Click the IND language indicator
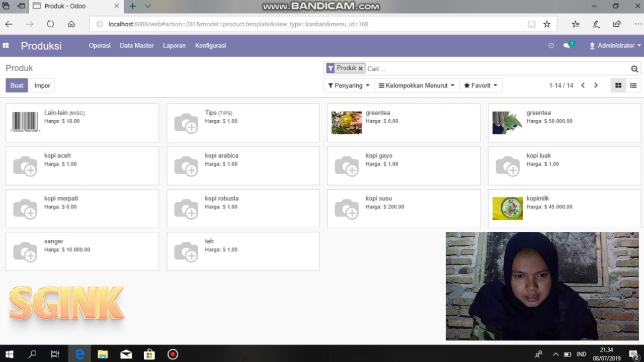This screenshot has width=644, height=362. [581, 354]
